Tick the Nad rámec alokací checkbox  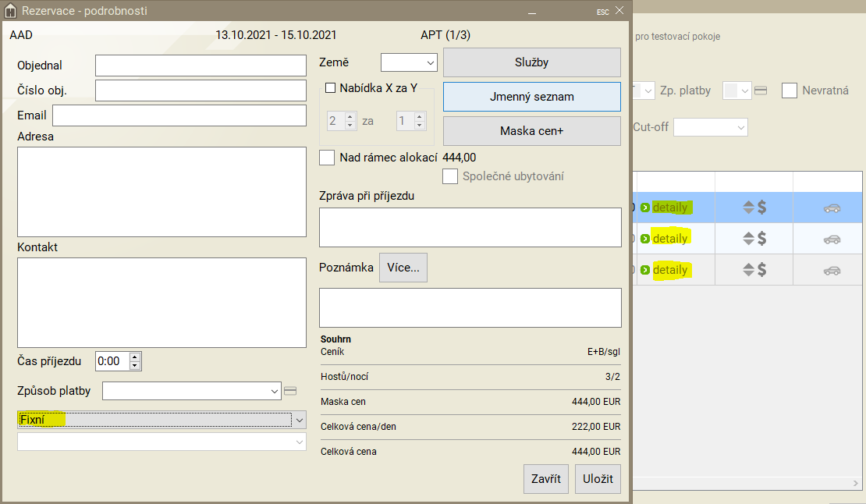tap(327, 158)
